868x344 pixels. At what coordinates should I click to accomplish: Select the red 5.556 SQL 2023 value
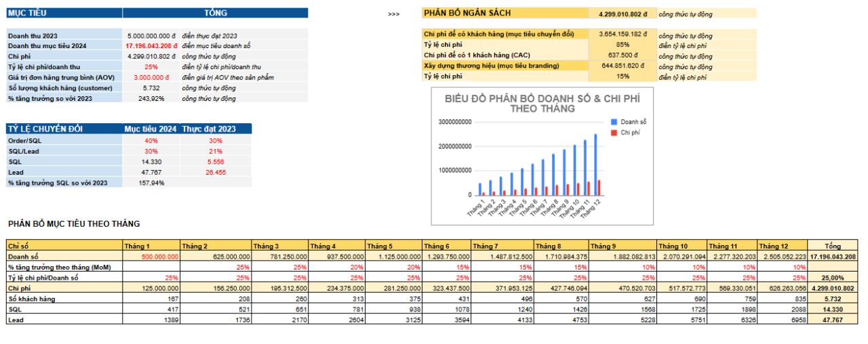tap(216, 162)
